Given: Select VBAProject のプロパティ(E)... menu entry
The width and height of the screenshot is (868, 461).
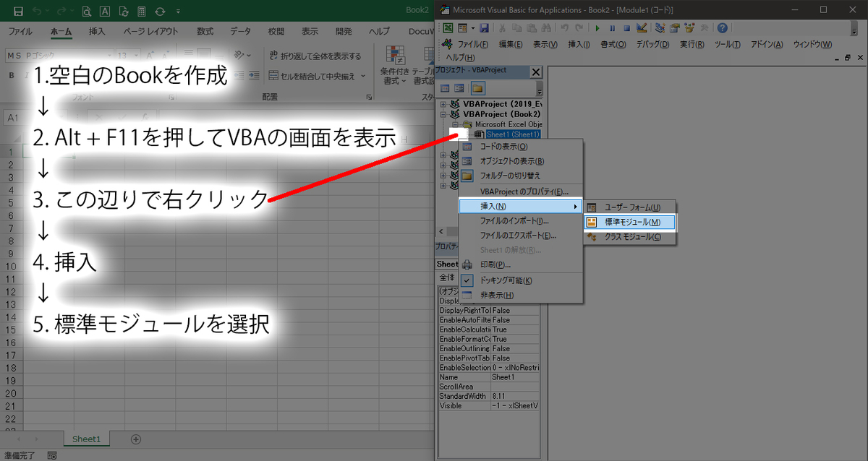Looking at the screenshot, I should 521,191.
